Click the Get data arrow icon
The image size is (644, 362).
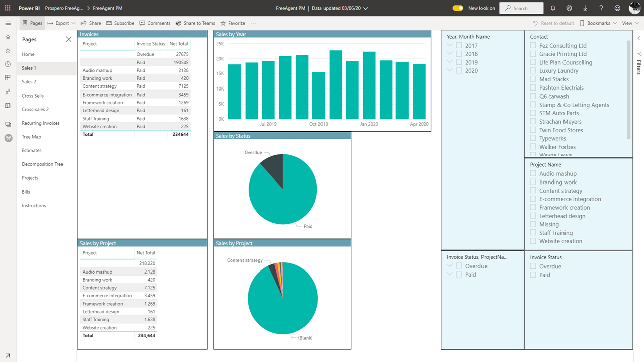click(8, 356)
